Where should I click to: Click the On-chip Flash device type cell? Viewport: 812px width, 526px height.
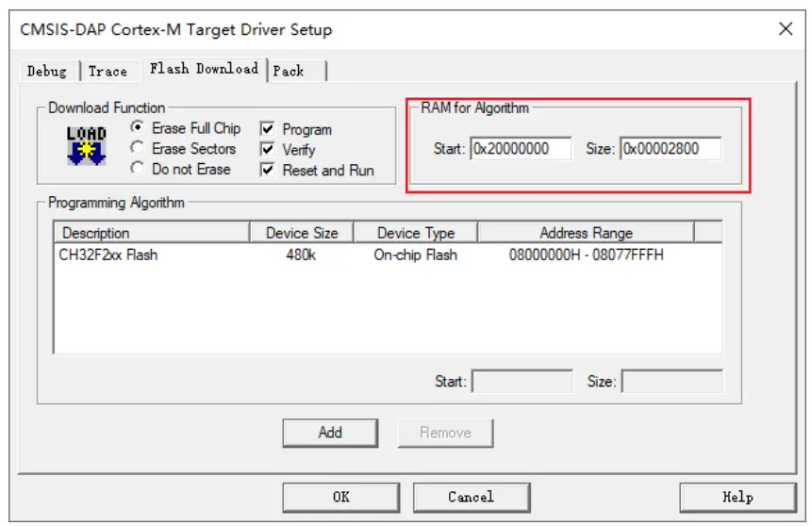[415, 255]
